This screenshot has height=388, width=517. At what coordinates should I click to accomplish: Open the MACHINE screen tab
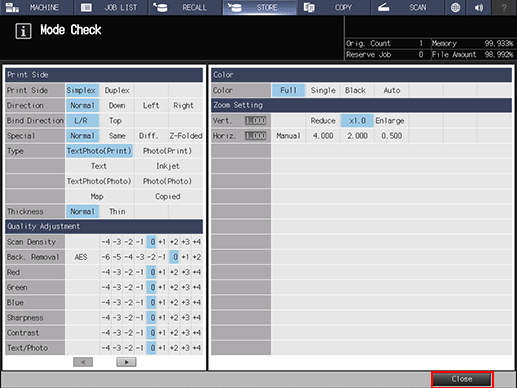(37, 7)
